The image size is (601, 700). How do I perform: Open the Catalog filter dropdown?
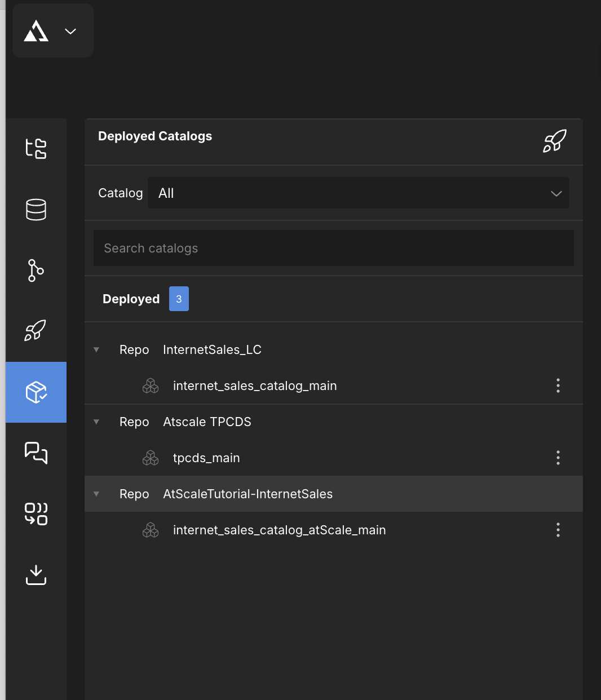pyautogui.click(x=358, y=193)
